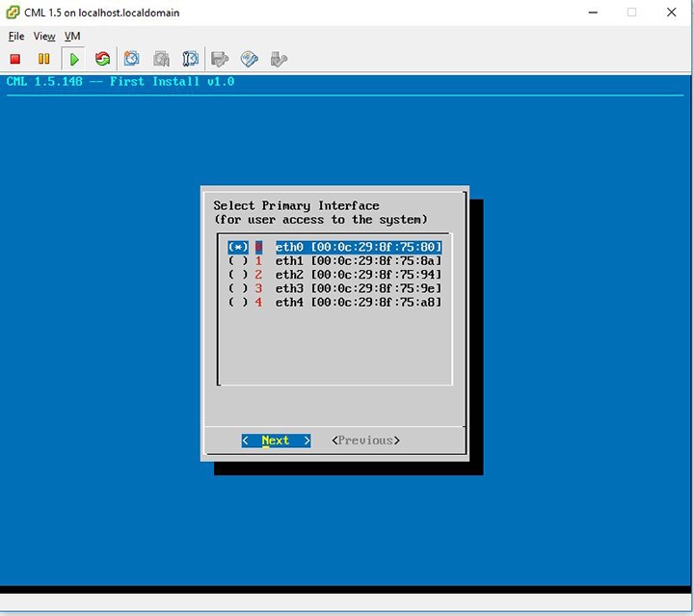Click the Previous button

[x=365, y=441]
